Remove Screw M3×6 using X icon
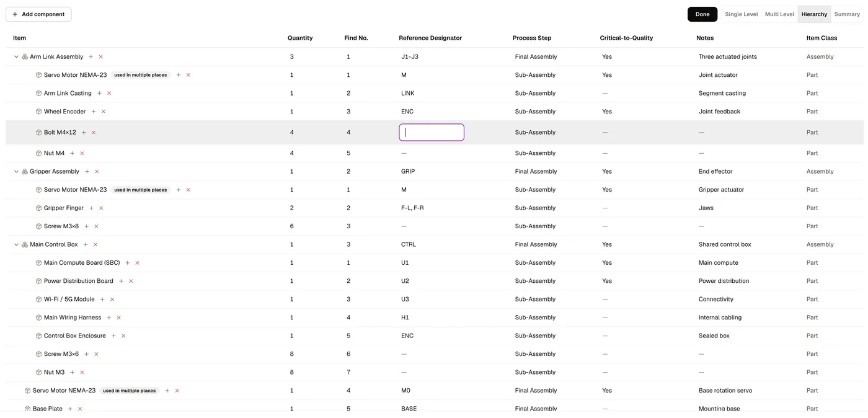 [x=96, y=354]
